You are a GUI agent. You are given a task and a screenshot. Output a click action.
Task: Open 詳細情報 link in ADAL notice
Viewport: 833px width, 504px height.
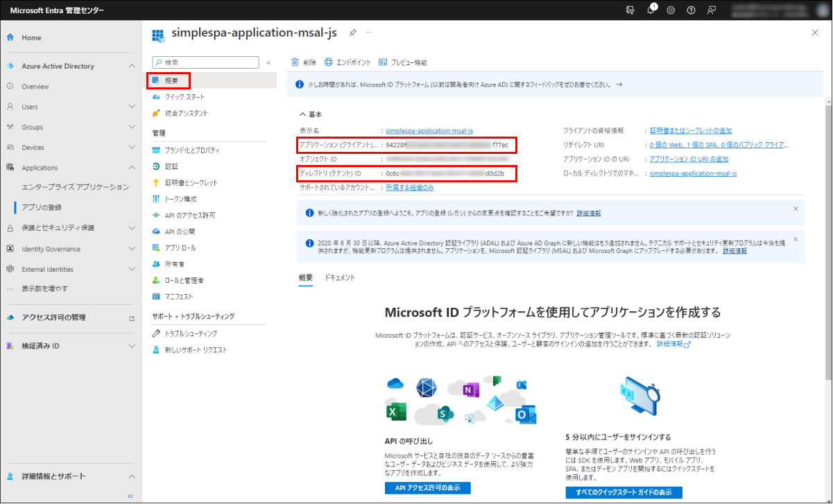point(735,251)
